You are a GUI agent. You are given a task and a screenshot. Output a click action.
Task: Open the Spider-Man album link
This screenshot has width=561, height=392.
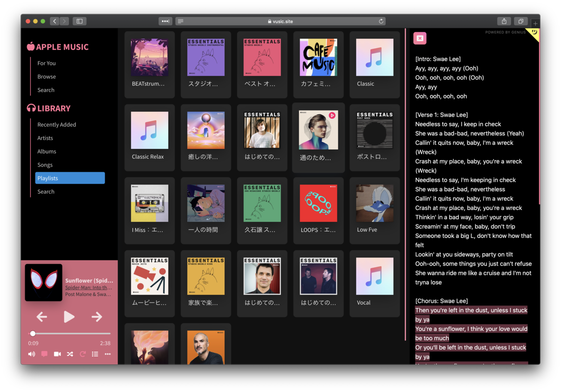click(88, 288)
